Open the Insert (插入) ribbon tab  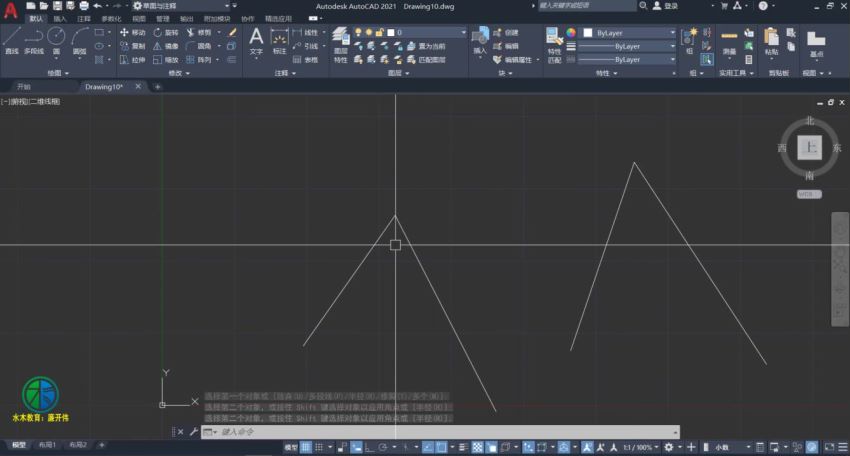(x=60, y=18)
